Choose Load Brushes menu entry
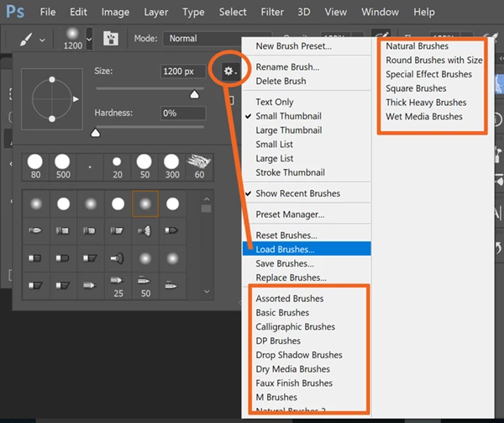The image size is (504, 423). [x=307, y=249]
